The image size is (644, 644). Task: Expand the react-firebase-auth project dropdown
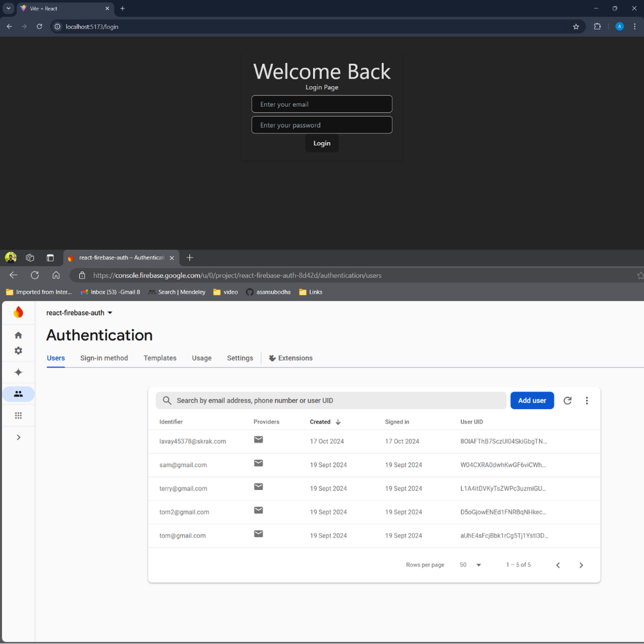tap(109, 313)
